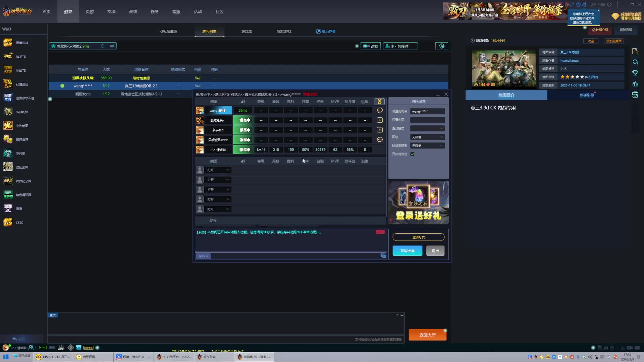
Task: Add 新手杀 as friend via plus icon
Action: tap(380, 130)
